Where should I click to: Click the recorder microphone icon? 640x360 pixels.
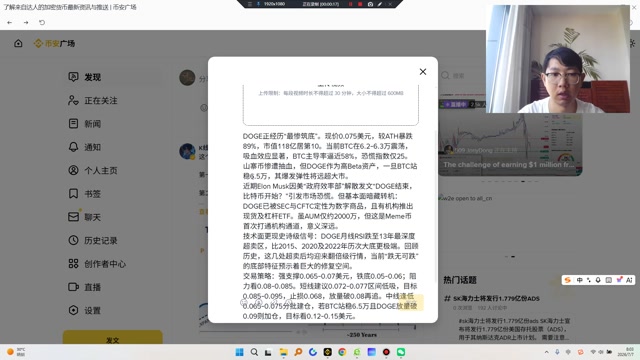258,4
